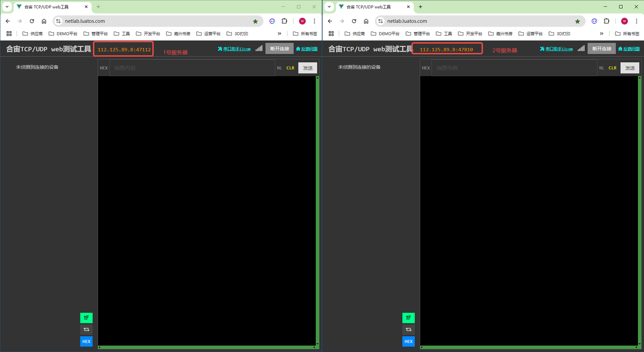Open the DEMO平台 bookmark folder in right browser
644x352 pixels.
pyautogui.click(x=385, y=34)
